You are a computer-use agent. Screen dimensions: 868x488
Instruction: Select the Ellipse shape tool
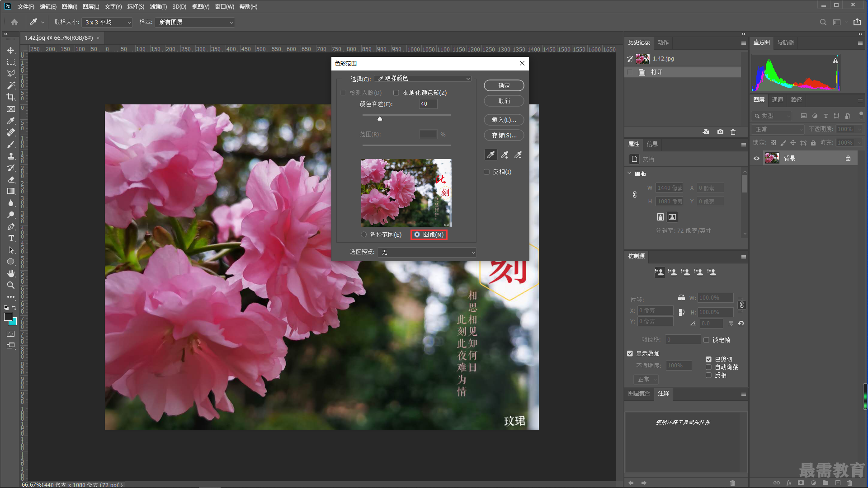click(x=11, y=262)
